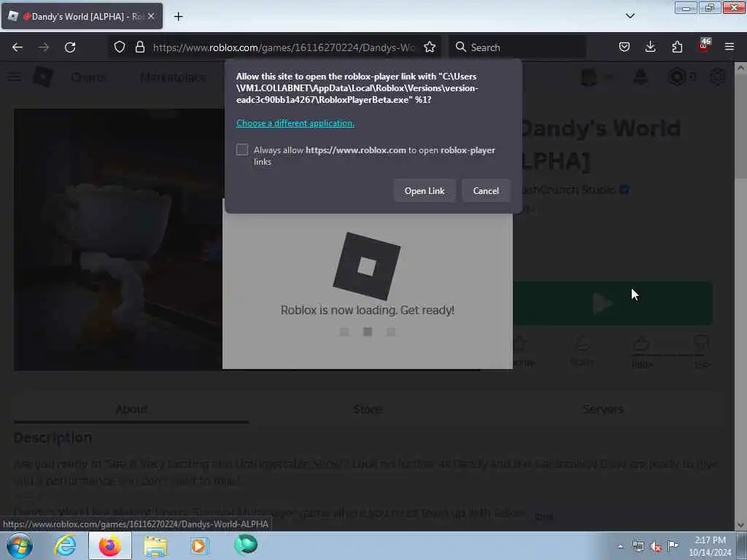Open Windows Explorer folder in taskbar
This screenshot has width=747, height=560.
155,545
